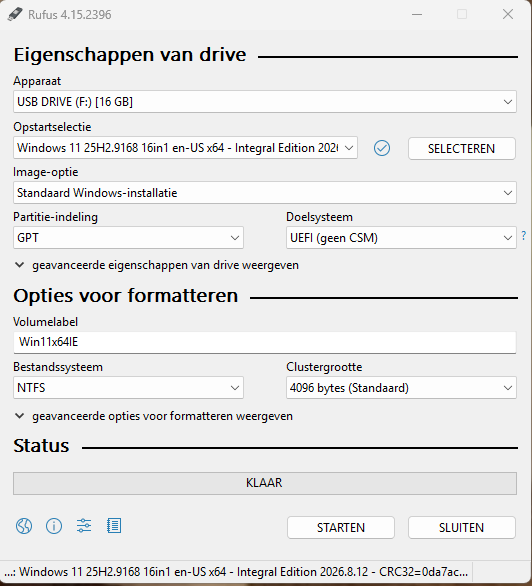Open the Opstartselectie ISO dropdown
Image resolution: width=532 pixels, height=586 pixels.
click(185, 148)
